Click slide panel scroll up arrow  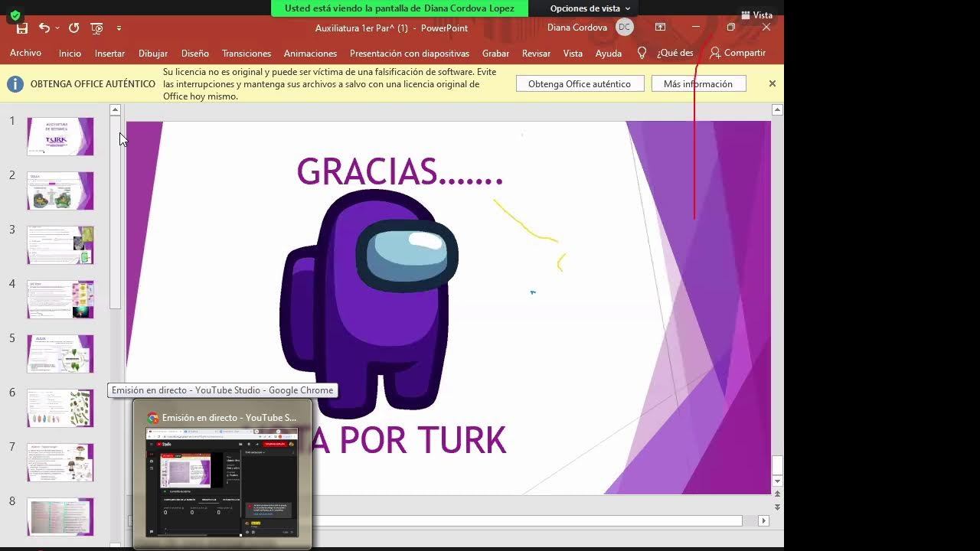[115, 110]
